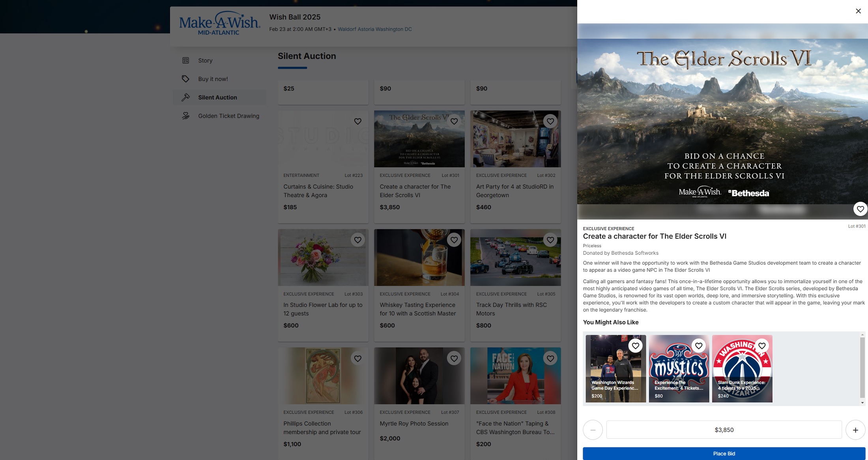Viewport: 868px width, 460px height.
Task: Open Golden Ticket Drawing section
Action: (x=228, y=116)
